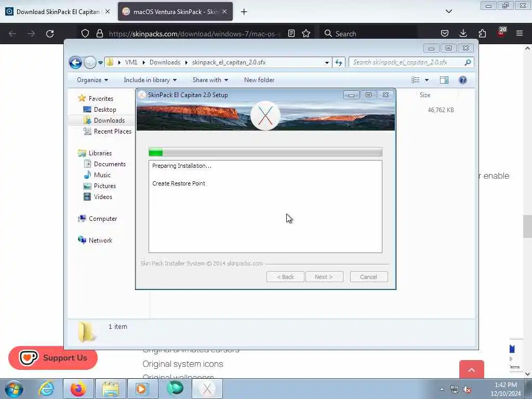Screen dimensions: 532x399
Task: Click the Size column header
Action: (425, 95)
